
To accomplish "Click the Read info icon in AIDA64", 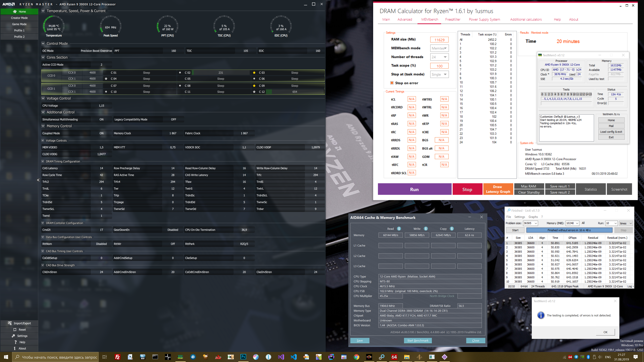I will point(399,229).
